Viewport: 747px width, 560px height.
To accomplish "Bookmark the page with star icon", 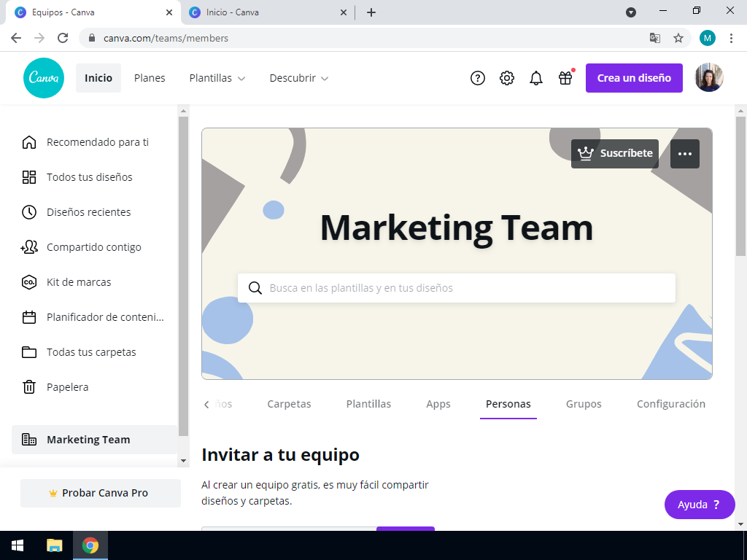I will point(678,38).
